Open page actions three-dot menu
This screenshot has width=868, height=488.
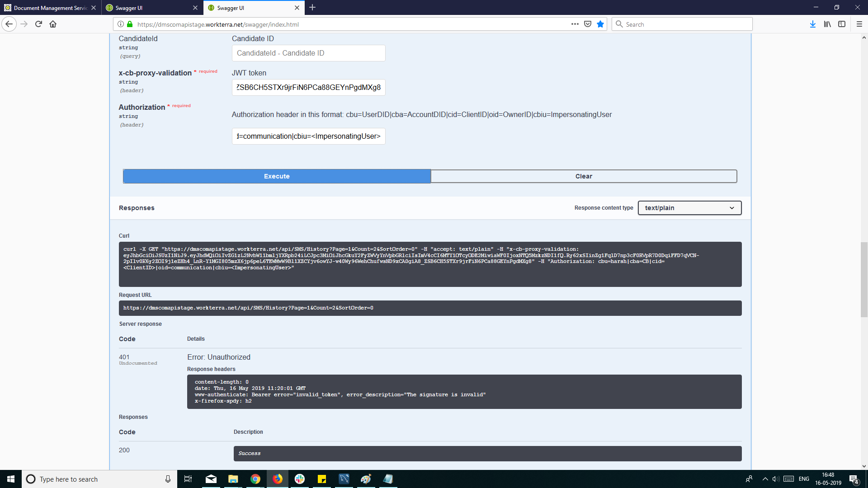pos(575,24)
